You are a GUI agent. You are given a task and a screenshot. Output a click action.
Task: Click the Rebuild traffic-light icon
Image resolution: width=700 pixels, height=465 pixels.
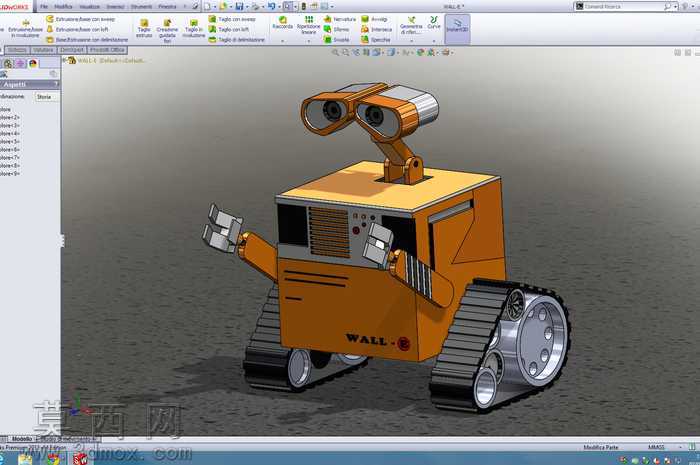(304, 7)
